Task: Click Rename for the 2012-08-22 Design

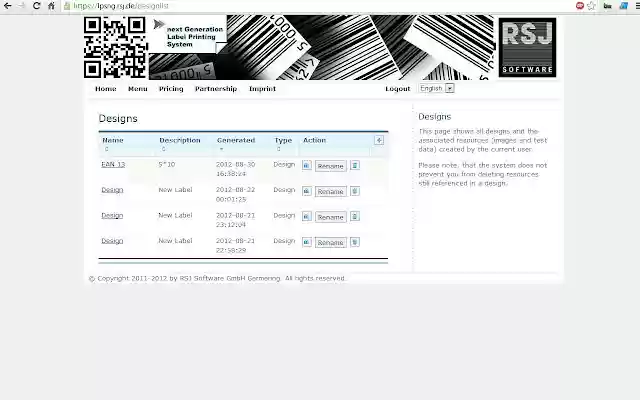Action: click(x=331, y=191)
